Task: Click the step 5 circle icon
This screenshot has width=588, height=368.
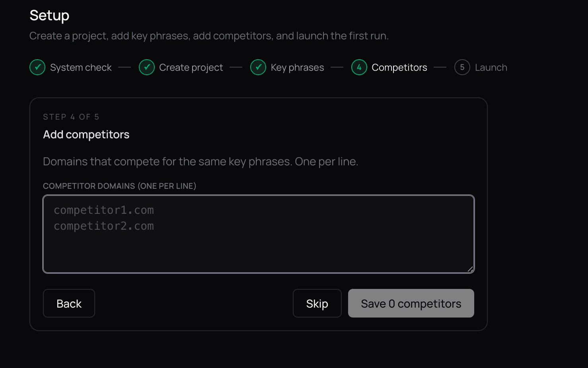Action: (x=462, y=68)
